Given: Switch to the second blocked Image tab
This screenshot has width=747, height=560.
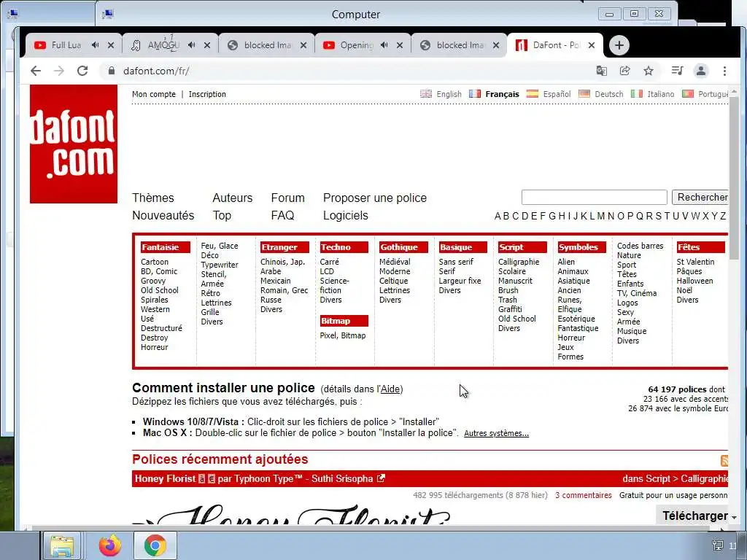Looking at the screenshot, I should [x=460, y=45].
